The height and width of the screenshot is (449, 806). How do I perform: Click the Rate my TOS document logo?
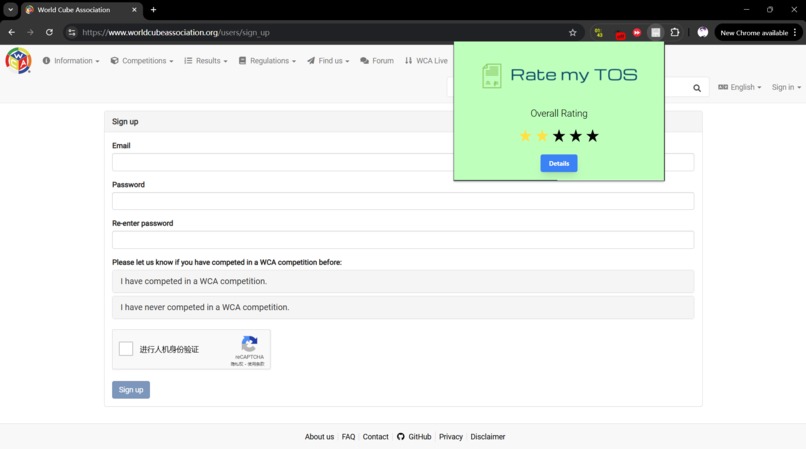(492, 76)
